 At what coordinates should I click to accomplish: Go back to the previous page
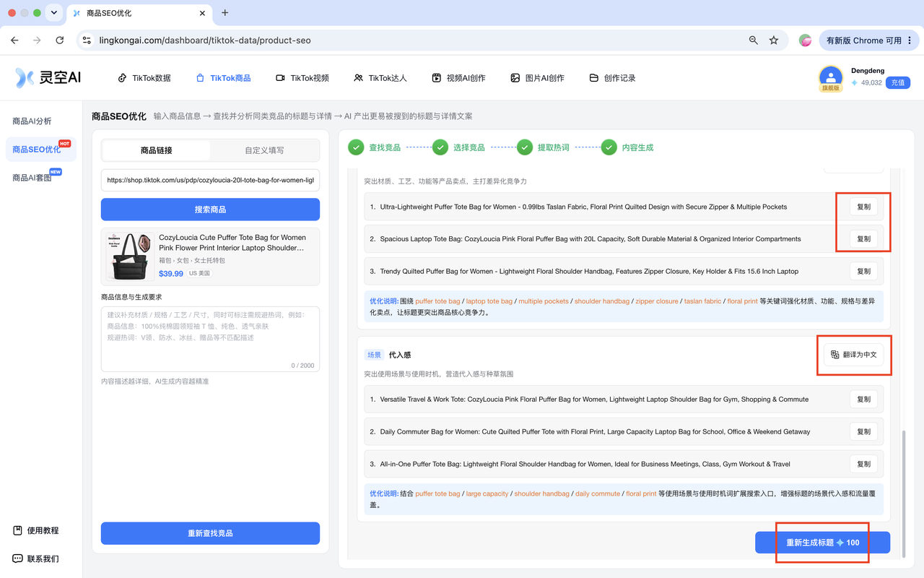point(14,40)
